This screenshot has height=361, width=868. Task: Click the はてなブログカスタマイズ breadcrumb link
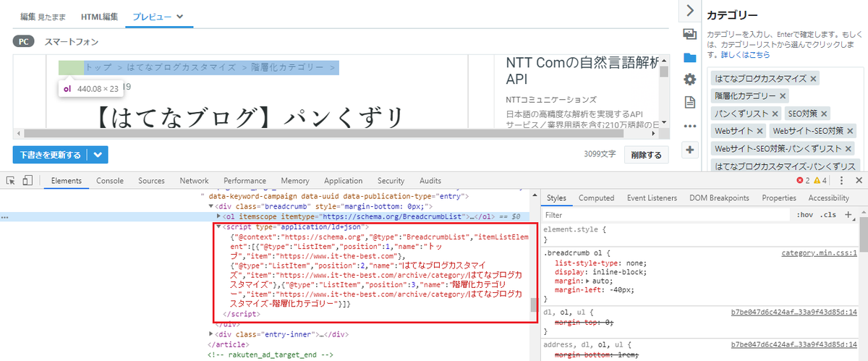click(182, 67)
